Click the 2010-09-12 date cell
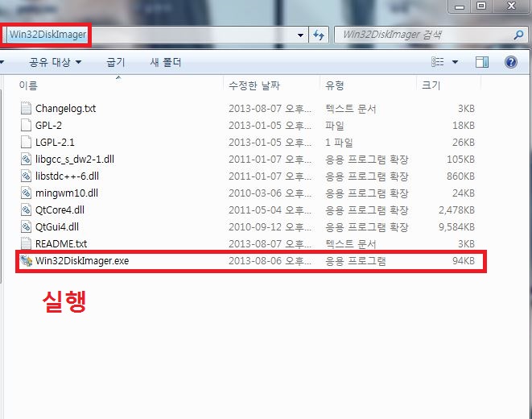Viewport: 532px width, 419px height. [x=270, y=226]
